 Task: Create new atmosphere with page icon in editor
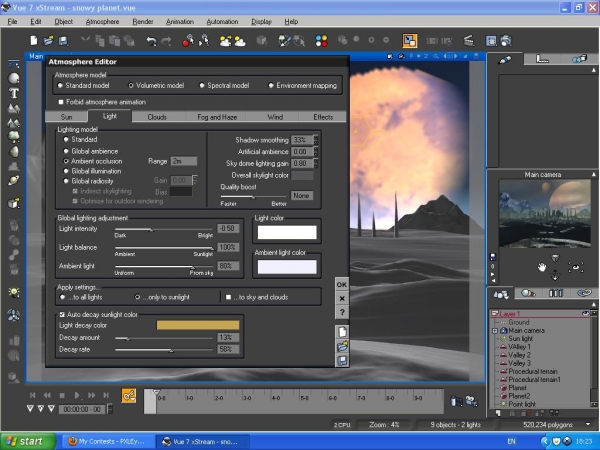point(342,332)
